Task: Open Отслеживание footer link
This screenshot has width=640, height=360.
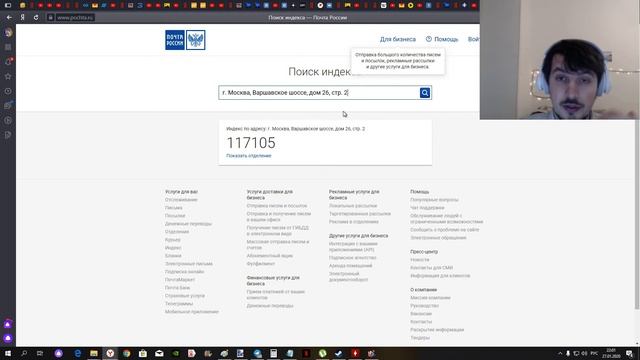Action: point(181,200)
